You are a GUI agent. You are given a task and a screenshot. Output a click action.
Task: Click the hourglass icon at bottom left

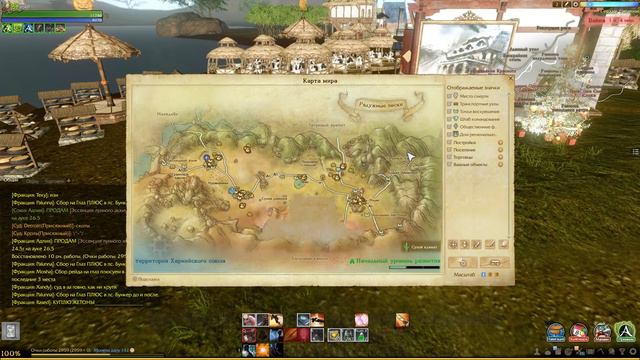click(11, 331)
